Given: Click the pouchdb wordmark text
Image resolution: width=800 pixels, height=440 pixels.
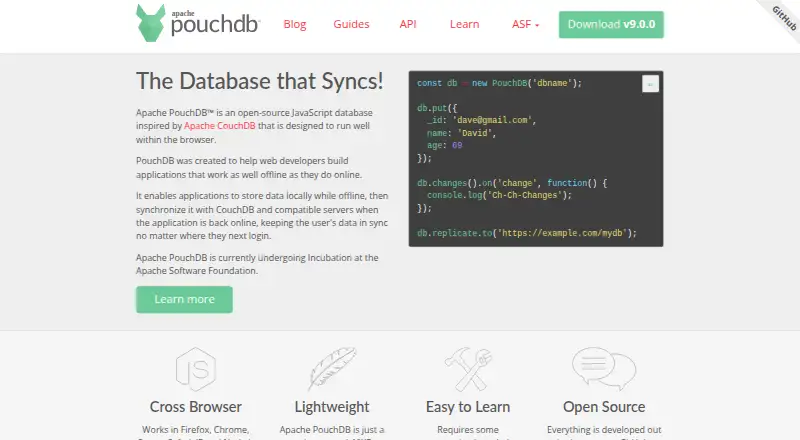Looking at the screenshot, I should coord(214,24).
